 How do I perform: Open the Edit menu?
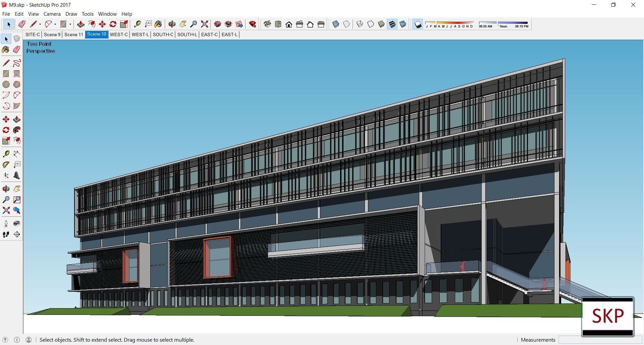[x=19, y=14]
